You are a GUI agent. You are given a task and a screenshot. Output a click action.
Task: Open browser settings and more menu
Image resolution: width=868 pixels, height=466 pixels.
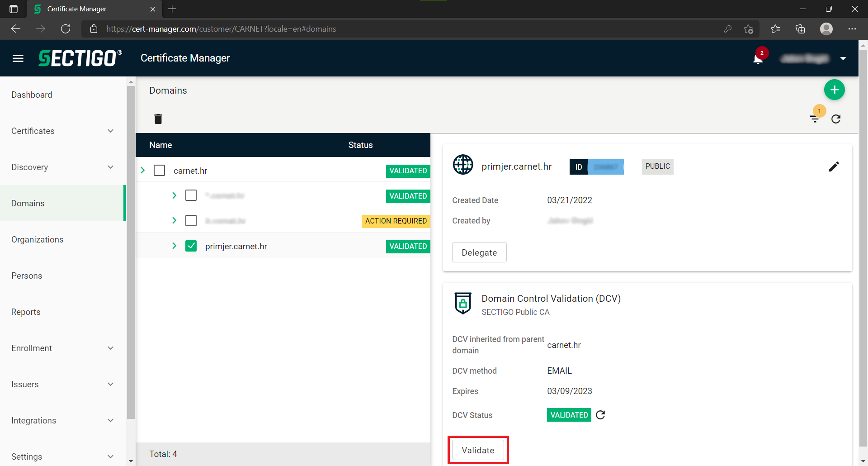[852, 29]
